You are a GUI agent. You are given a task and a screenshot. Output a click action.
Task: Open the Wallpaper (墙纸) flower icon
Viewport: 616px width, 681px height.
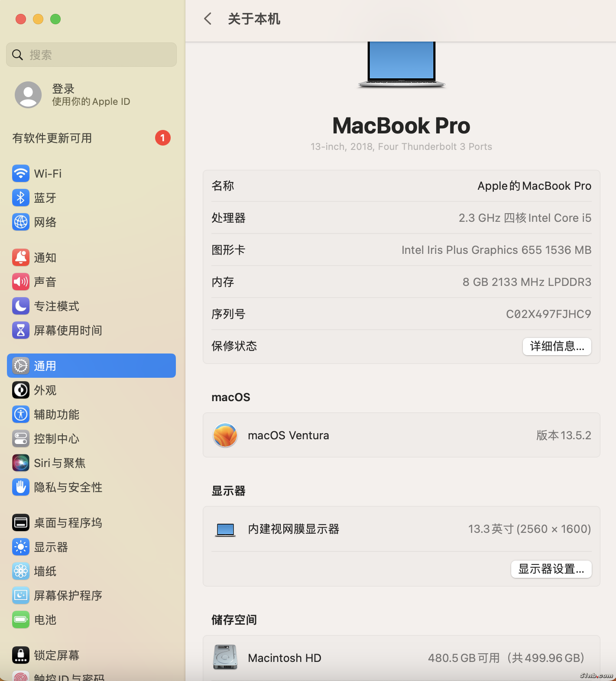21,571
